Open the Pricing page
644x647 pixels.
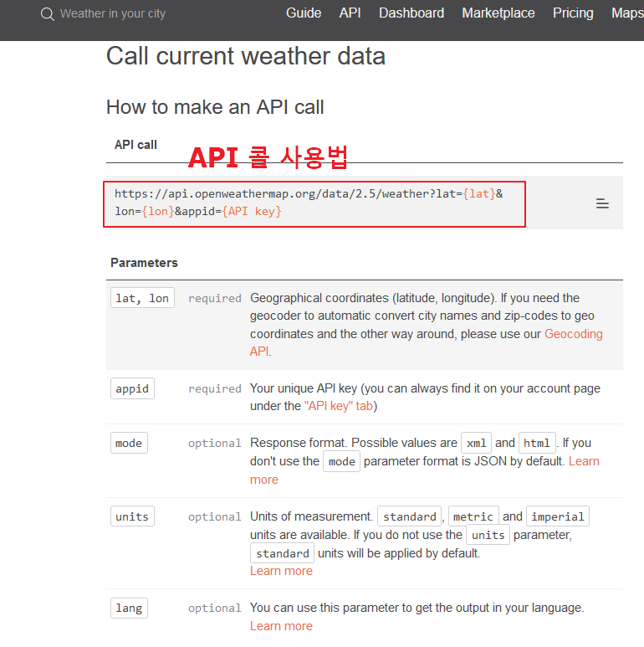click(573, 13)
